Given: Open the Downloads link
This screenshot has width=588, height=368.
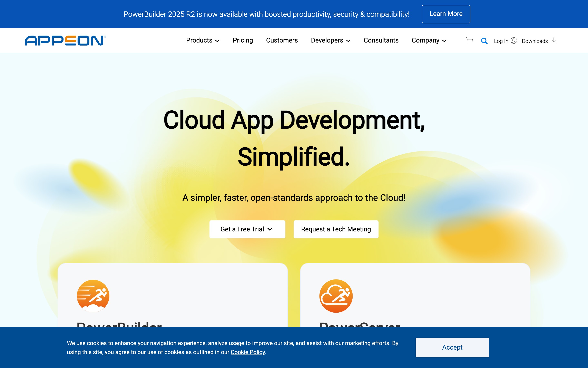Looking at the screenshot, I should tap(535, 41).
